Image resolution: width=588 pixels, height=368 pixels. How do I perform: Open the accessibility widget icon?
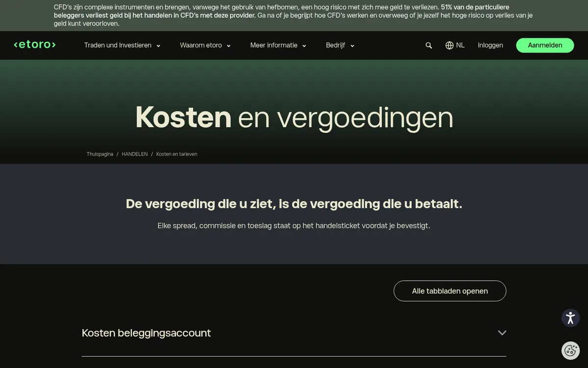point(570,318)
